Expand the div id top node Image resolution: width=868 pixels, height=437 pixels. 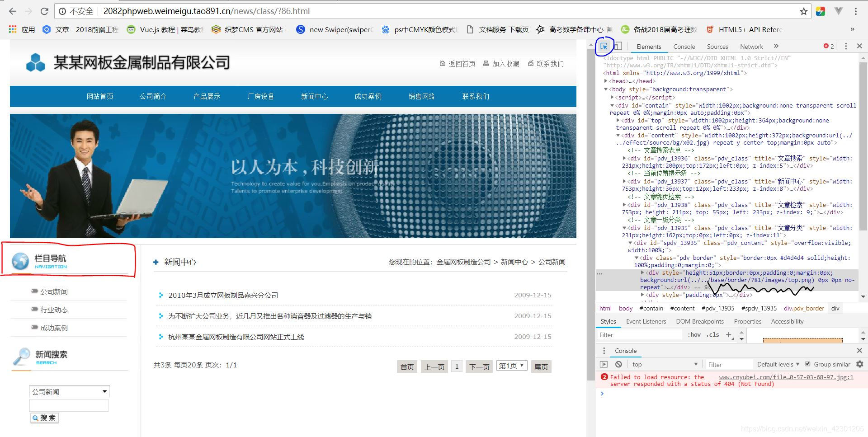pos(618,120)
